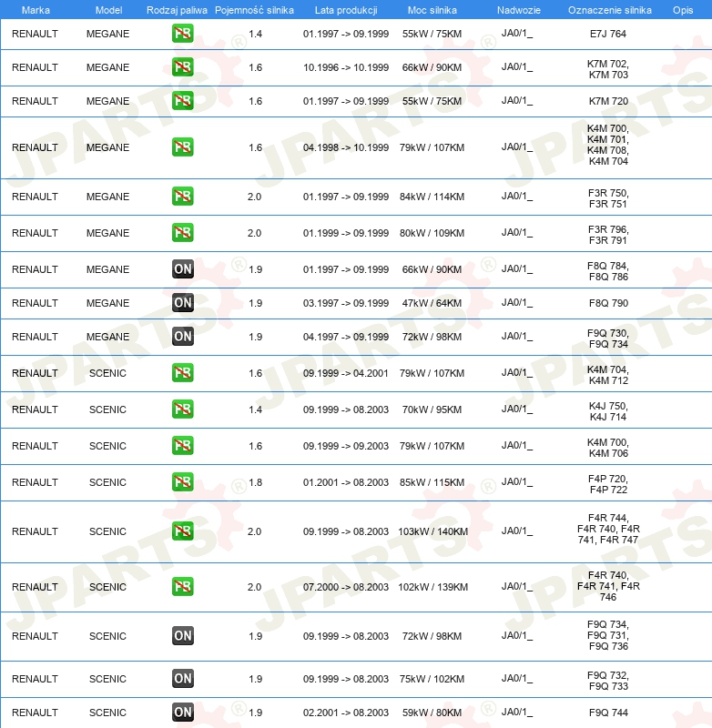Select the power value 84kW / 114KM
The width and height of the screenshot is (712, 728).
pos(432,197)
